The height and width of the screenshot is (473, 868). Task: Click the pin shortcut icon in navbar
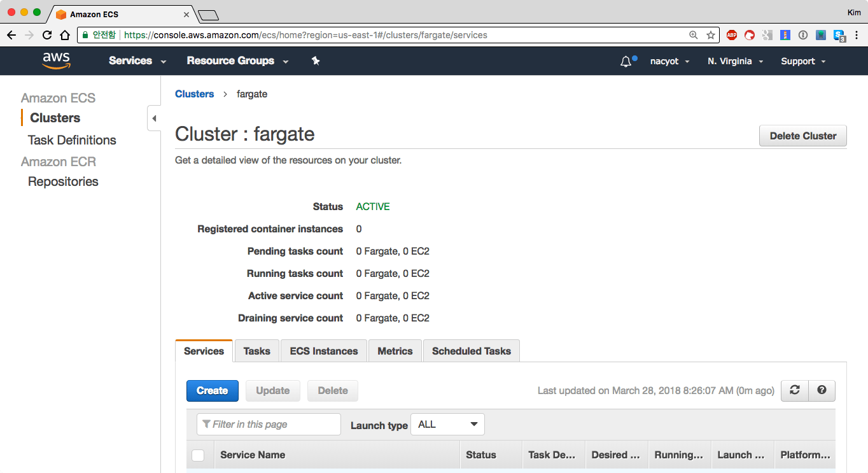(316, 61)
